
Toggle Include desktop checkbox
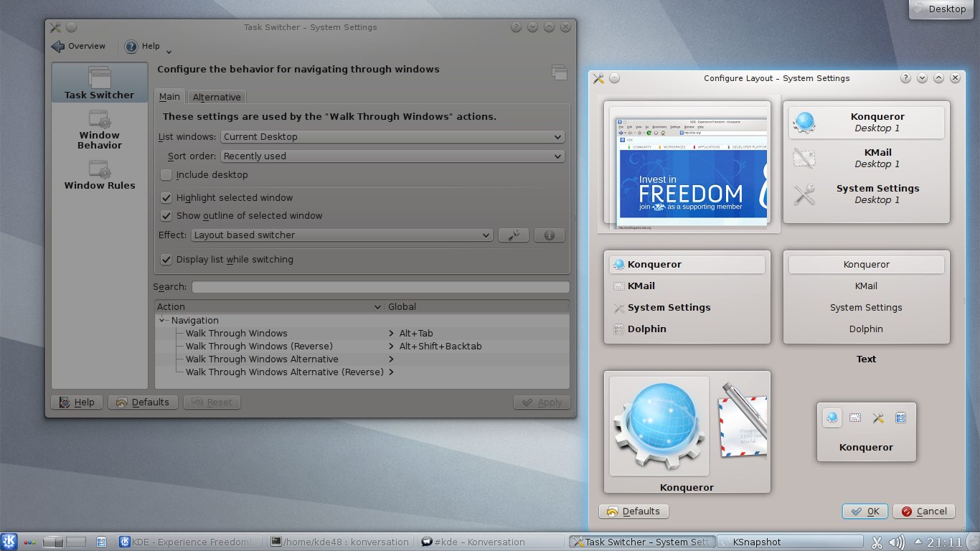point(166,175)
